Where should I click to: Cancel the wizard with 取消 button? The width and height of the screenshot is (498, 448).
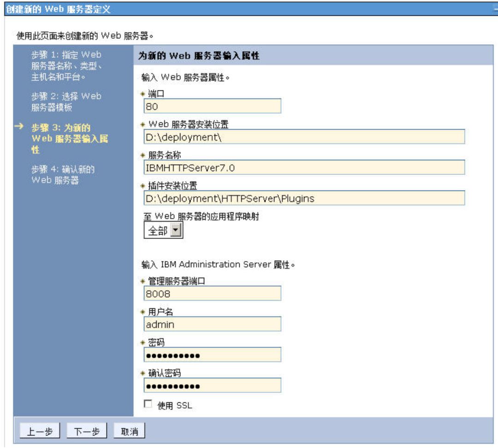point(129,431)
